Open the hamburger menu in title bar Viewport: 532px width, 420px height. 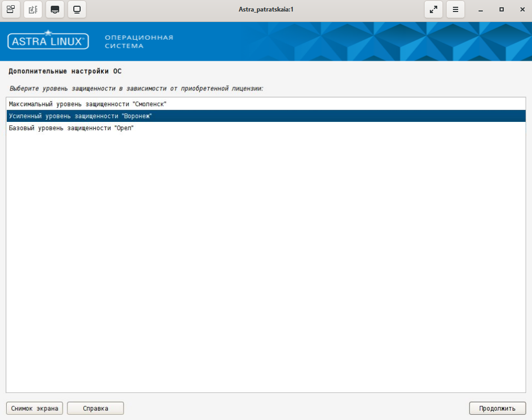click(456, 9)
